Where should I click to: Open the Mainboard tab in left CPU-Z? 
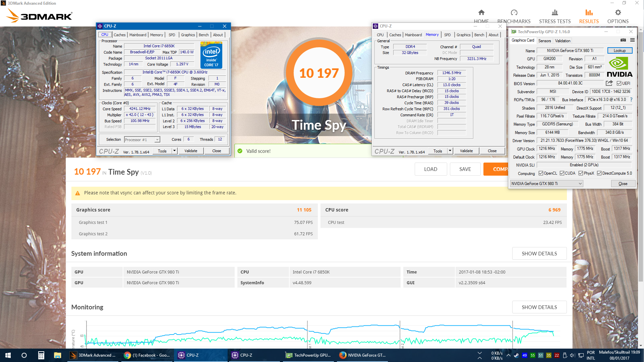138,35
